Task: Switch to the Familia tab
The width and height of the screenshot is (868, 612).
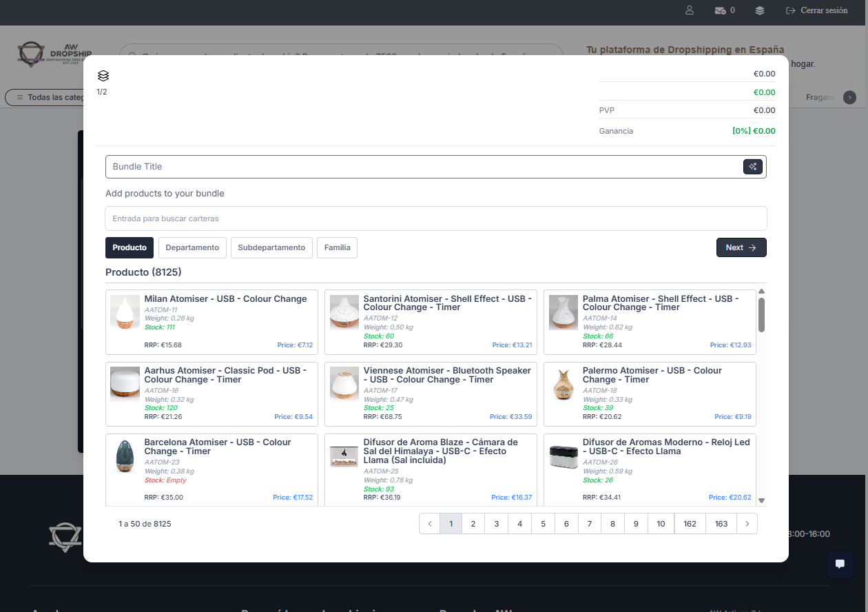Action: 337,247
